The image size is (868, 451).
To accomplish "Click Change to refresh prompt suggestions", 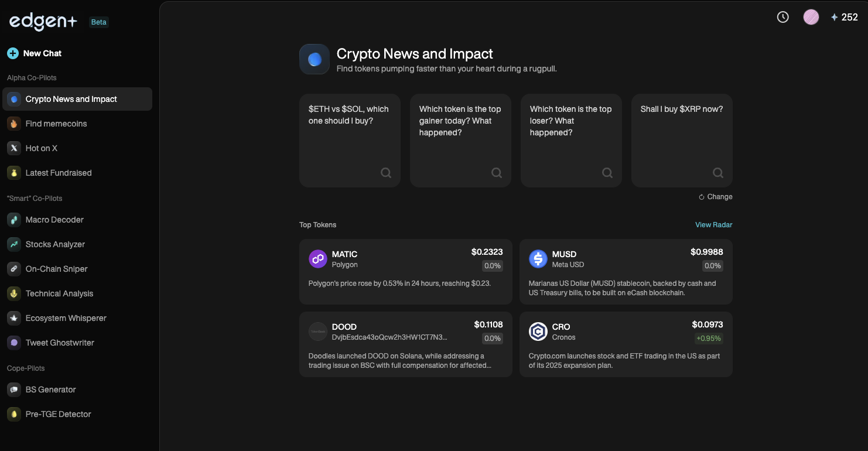I will click(x=716, y=197).
